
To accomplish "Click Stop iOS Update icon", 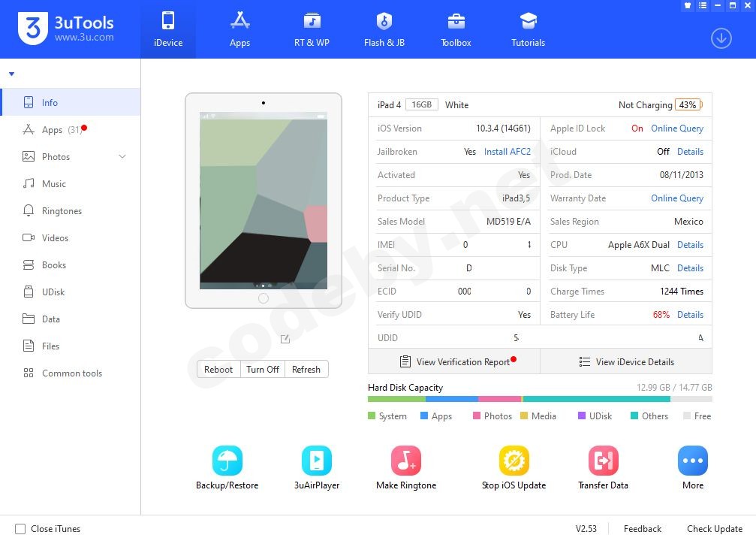I will point(514,461).
